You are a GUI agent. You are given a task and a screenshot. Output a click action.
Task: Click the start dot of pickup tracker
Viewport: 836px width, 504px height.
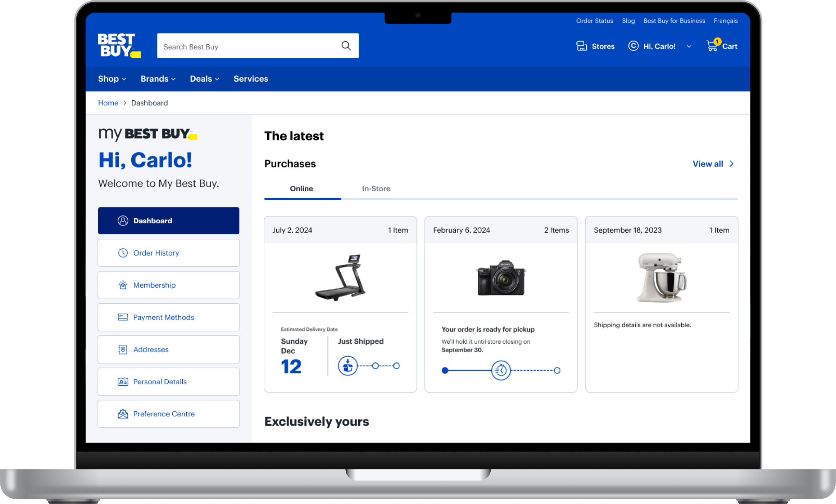coord(445,370)
